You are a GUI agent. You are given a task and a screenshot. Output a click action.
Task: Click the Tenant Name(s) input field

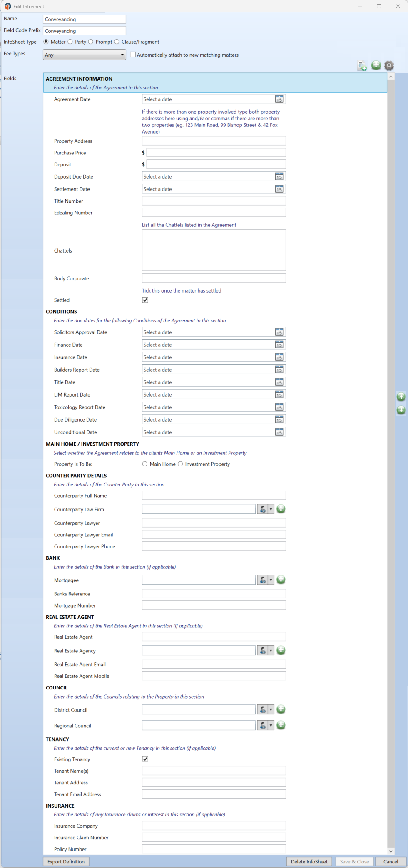click(214, 771)
